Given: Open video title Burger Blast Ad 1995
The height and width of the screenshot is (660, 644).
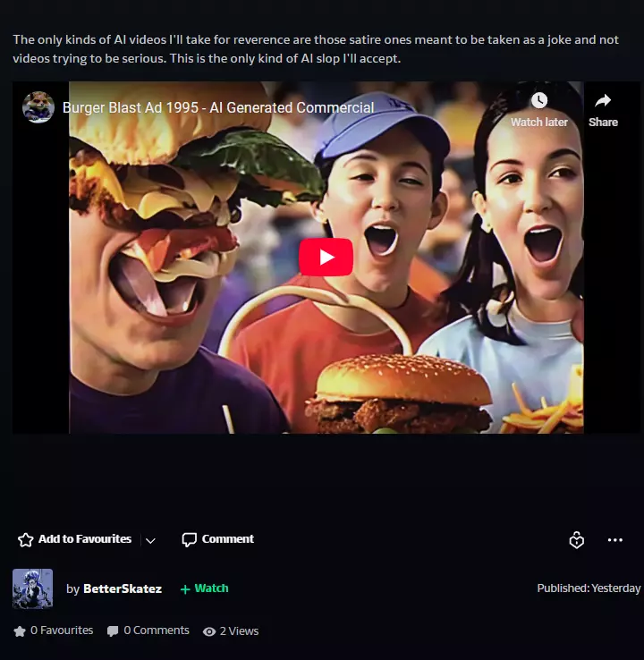Looking at the screenshot, I should point(218,107).
